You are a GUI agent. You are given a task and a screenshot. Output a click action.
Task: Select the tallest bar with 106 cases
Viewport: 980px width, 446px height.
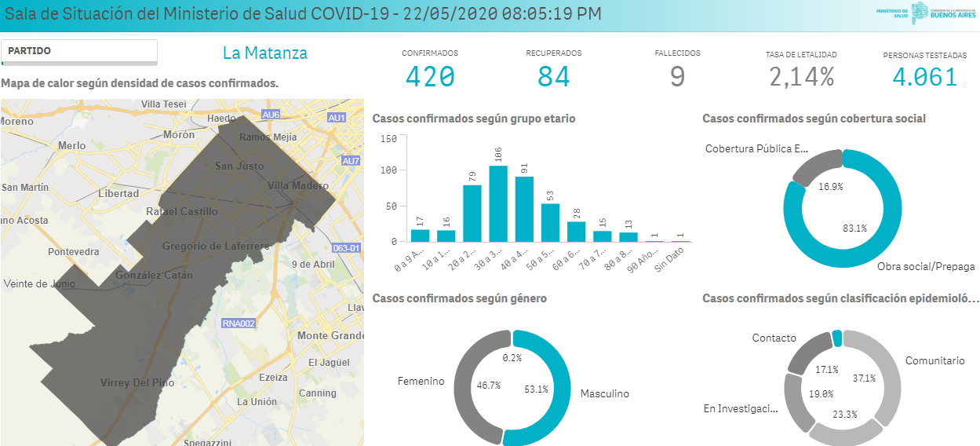498,203
